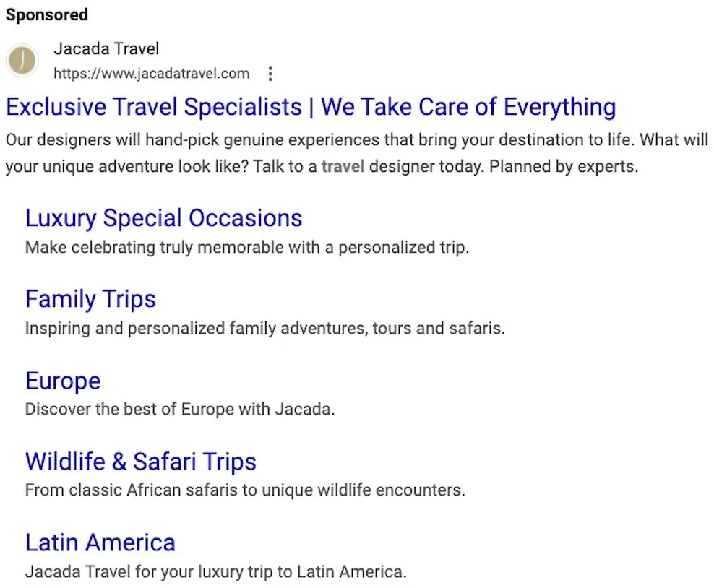Click the advertiser name 'Jacada Travel'
The width and height of the screenshot is (714, 588).
(x=106, y=48)
